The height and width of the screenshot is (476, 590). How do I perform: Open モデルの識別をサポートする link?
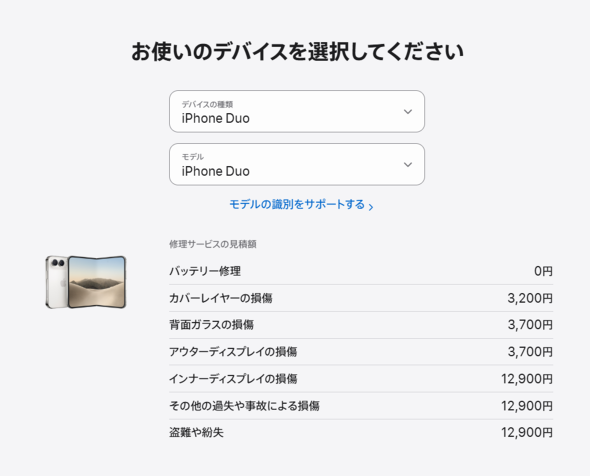tap(301, 205)
